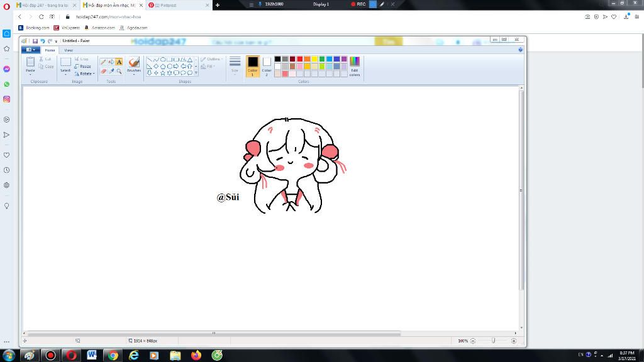
Task: Adjust the Paint zoom slider handle
Action: click(493, 341)
